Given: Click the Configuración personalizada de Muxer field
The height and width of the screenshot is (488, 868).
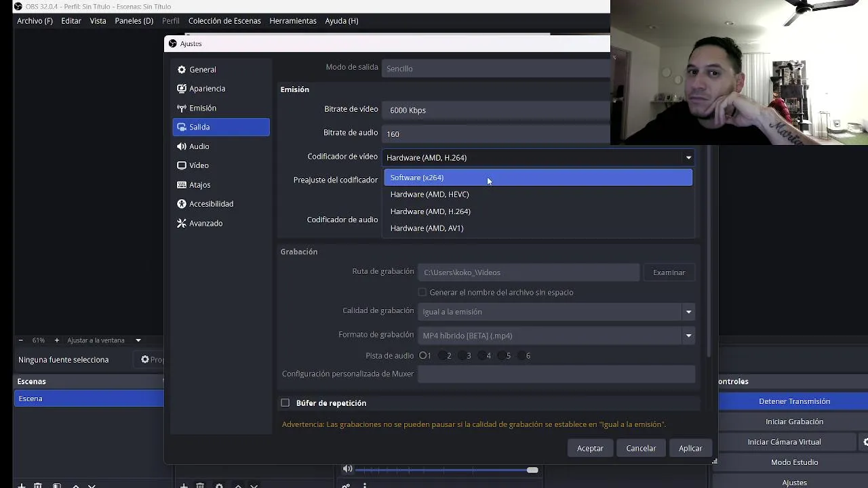Looking at the screenshot, I should [556, 374].
